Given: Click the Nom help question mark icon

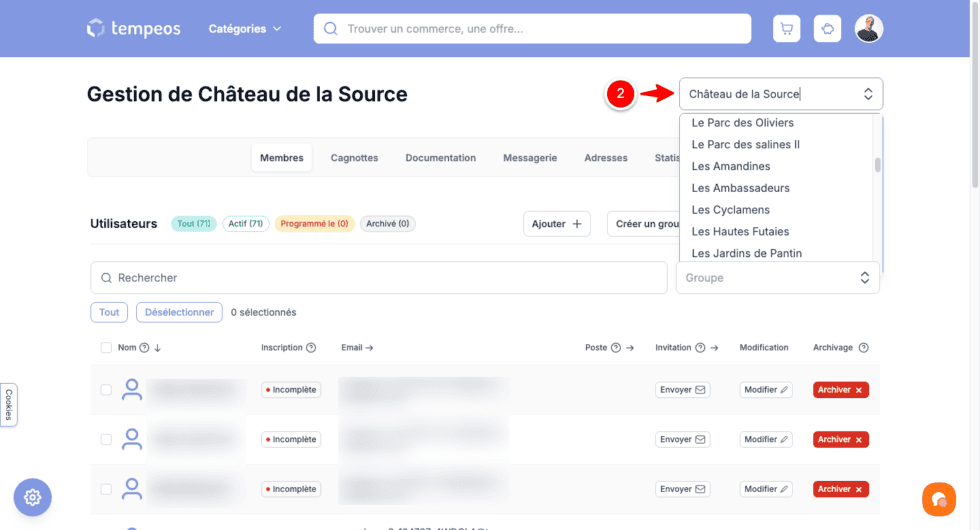Looking at the screenshot, I should [x=144, y=348].
